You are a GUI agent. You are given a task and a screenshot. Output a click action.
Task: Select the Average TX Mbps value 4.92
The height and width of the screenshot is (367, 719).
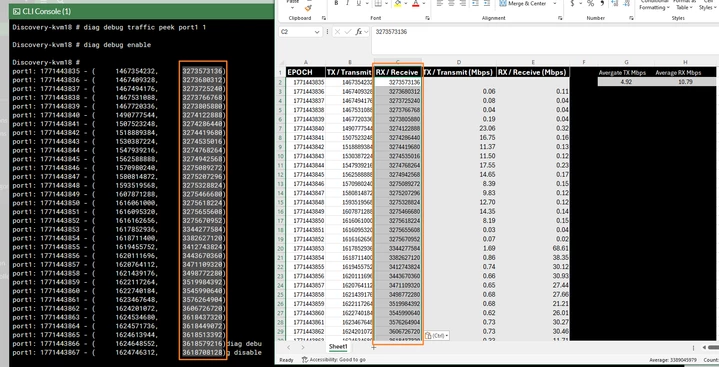[x=626, y=82]
